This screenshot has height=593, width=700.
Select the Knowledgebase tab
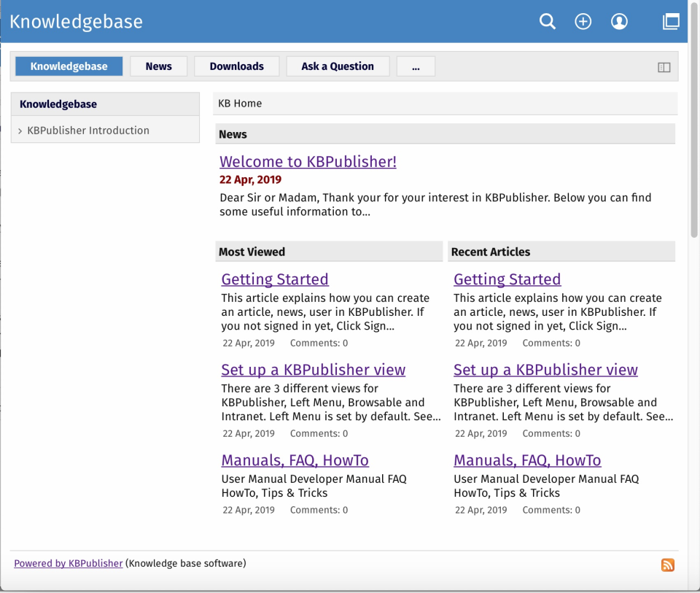[x=69, y=66]
